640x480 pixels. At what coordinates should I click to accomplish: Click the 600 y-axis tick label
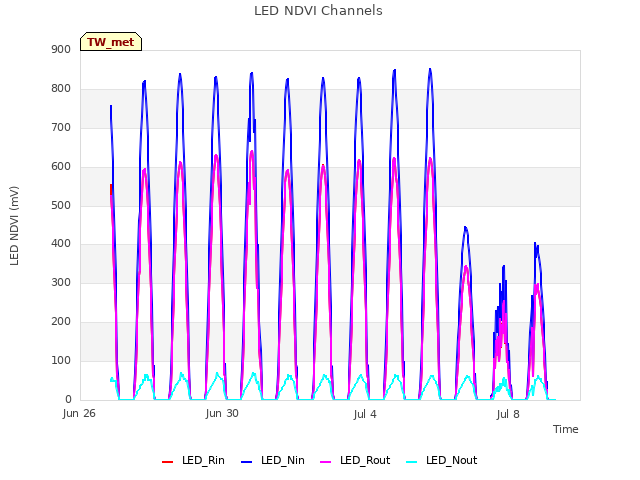(x=61, y=167)
